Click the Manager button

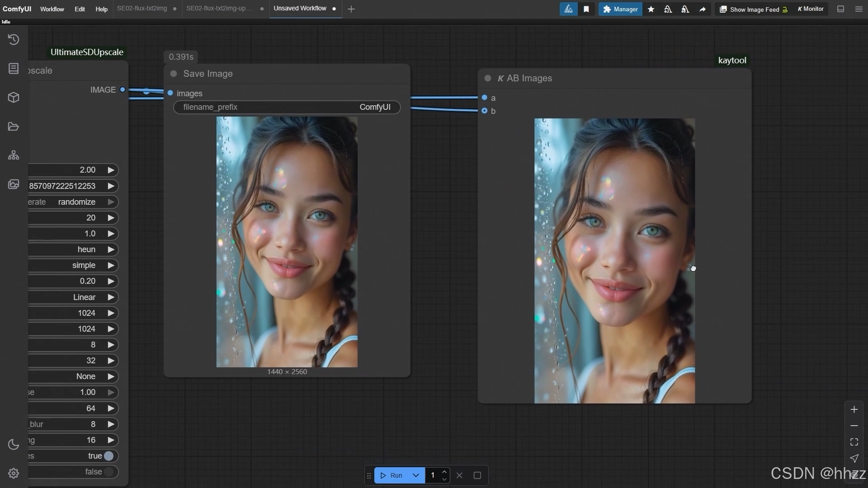click(620, 9)
